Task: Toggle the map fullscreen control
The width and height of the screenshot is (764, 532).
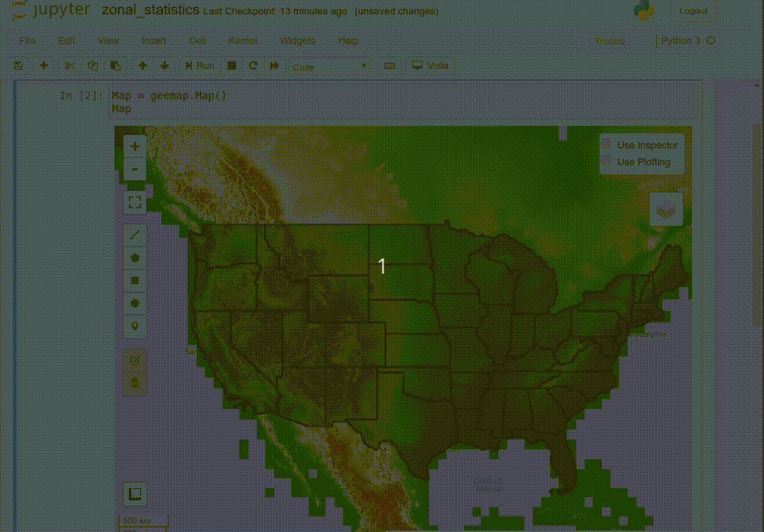Action: [134, 202]
